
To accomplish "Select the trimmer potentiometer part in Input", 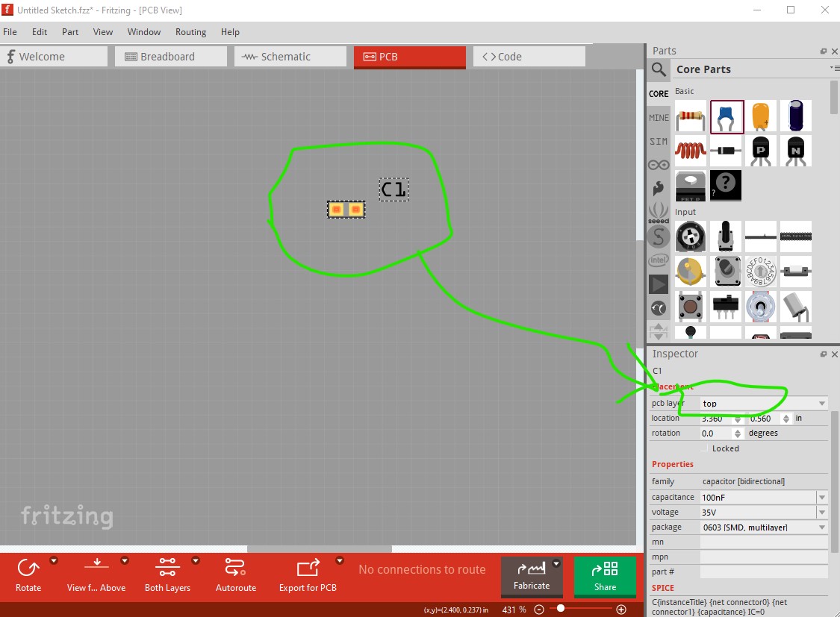I will pos(691,237).
